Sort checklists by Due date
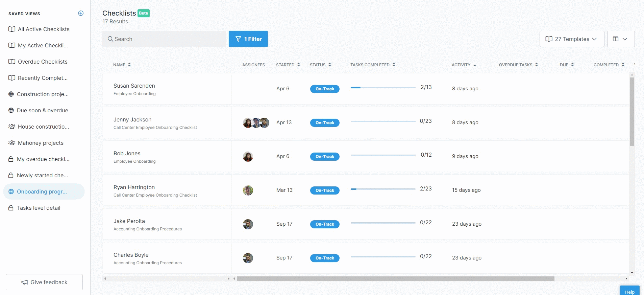This screenshot has width=644, height=295. point(572,65)
